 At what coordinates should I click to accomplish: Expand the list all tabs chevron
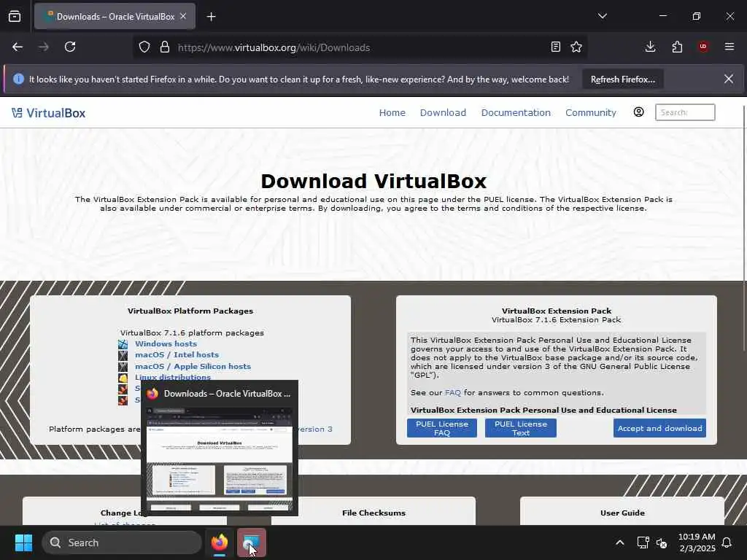(602, 16)
